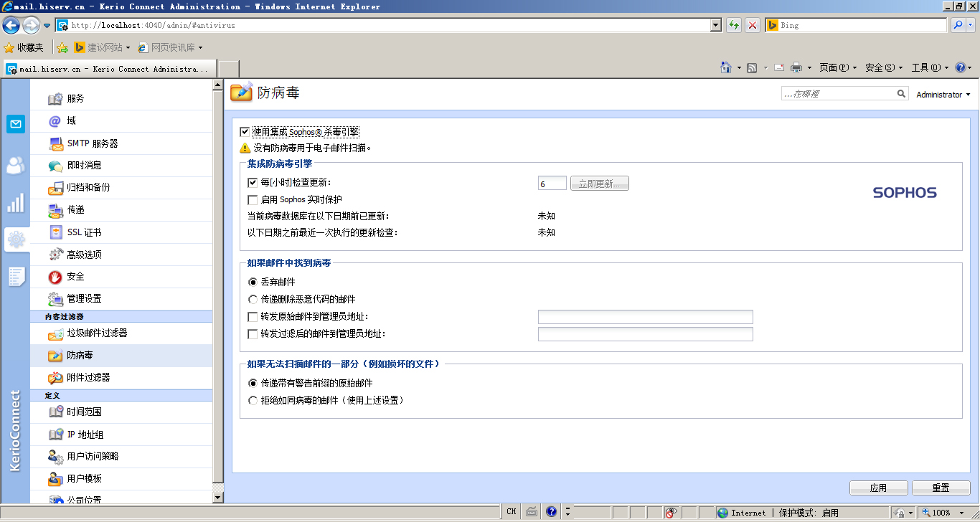Image resolution: width=980 pixels, height=522 pixels.
Task: Focus the 转发原始邮件 administrator address field
Action: coord(645,317)
